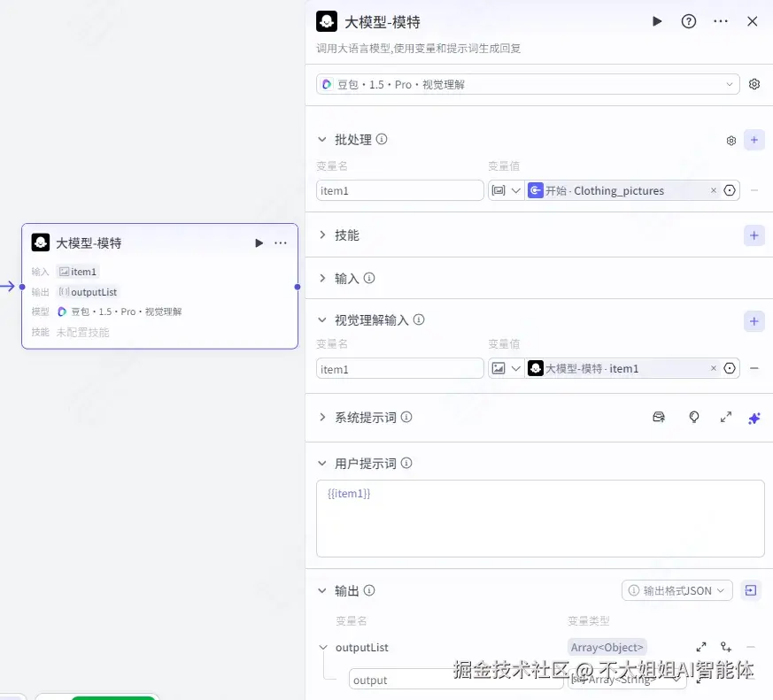The height and width of the screenshot is (700, 773).
Task: Open the 批处理 settings gear icon
Action: [x=730, y=140]
